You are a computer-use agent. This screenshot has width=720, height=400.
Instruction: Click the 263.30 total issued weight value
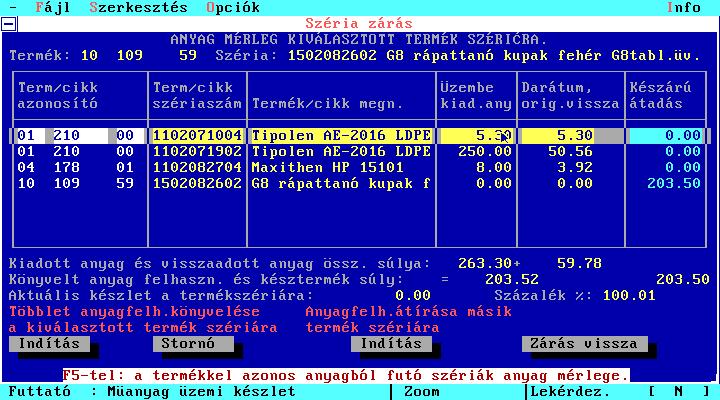(485, 264)
